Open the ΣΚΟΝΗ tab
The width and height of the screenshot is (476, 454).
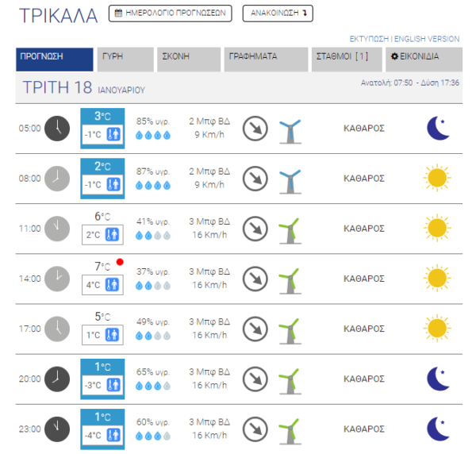click(x=189, y=57)
